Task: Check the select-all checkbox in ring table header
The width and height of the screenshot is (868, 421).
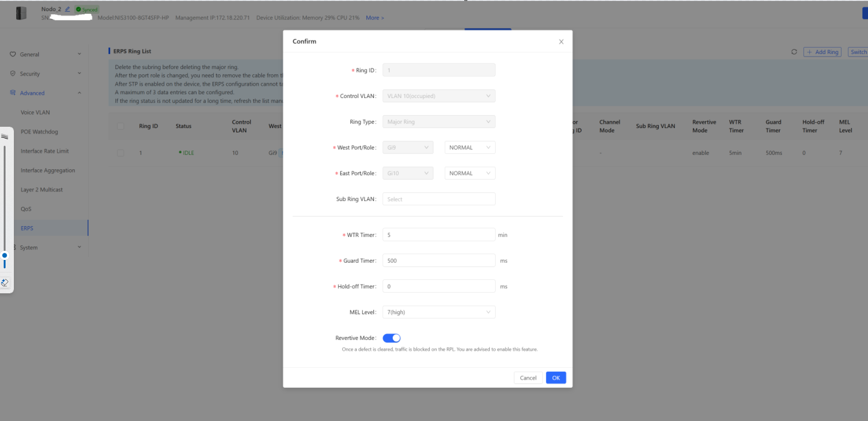Action: pyautogui.click(x=121, y=126)
